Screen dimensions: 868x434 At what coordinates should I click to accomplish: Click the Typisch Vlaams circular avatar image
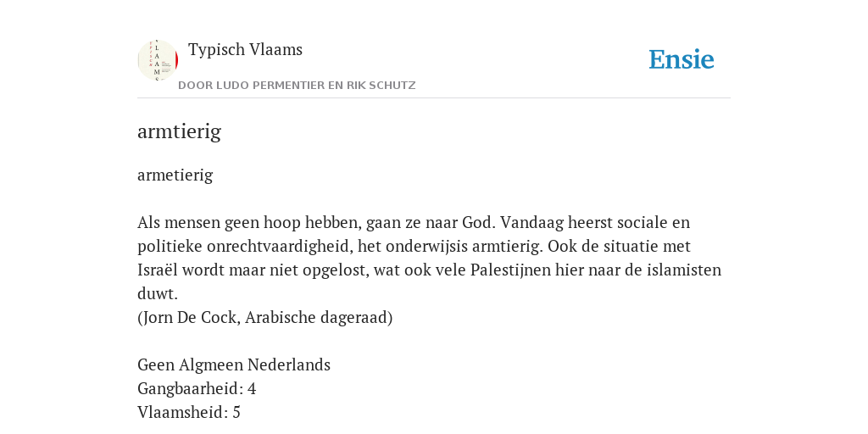(x=158, y=60)
